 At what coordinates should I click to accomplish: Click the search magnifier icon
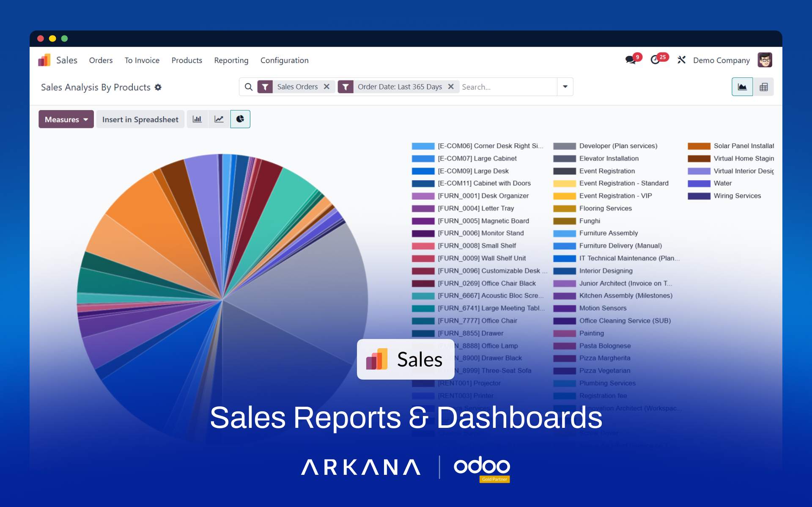click(x=249, y=87)
